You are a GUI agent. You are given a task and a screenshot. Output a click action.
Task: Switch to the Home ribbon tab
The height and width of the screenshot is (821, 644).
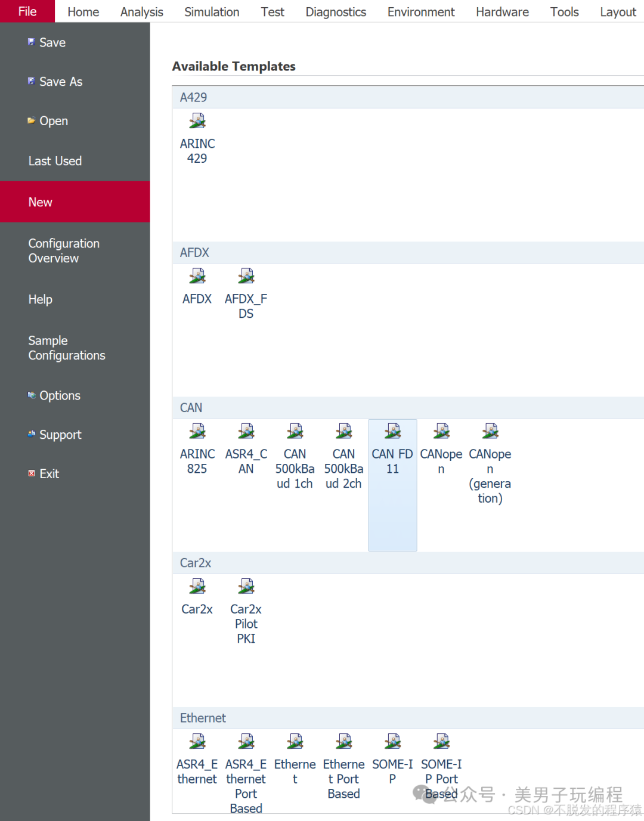(83, 12)
